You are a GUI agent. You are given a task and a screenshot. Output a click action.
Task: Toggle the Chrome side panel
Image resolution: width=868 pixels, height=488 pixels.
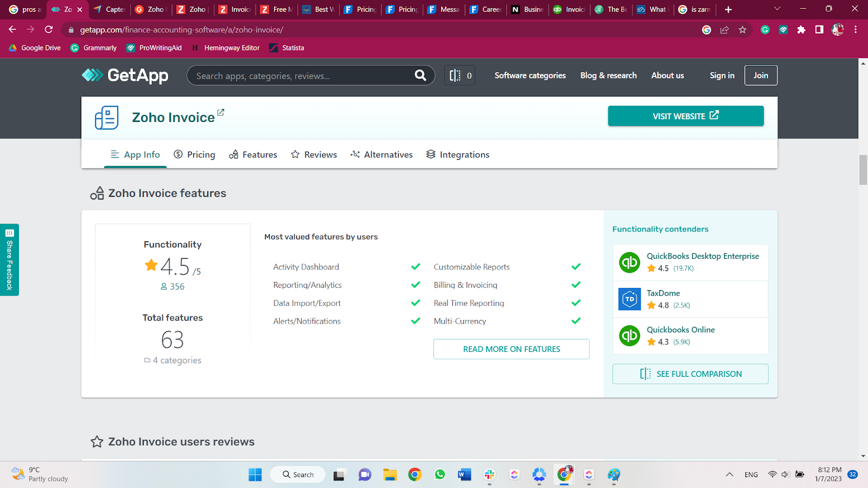tap(819, 30)
